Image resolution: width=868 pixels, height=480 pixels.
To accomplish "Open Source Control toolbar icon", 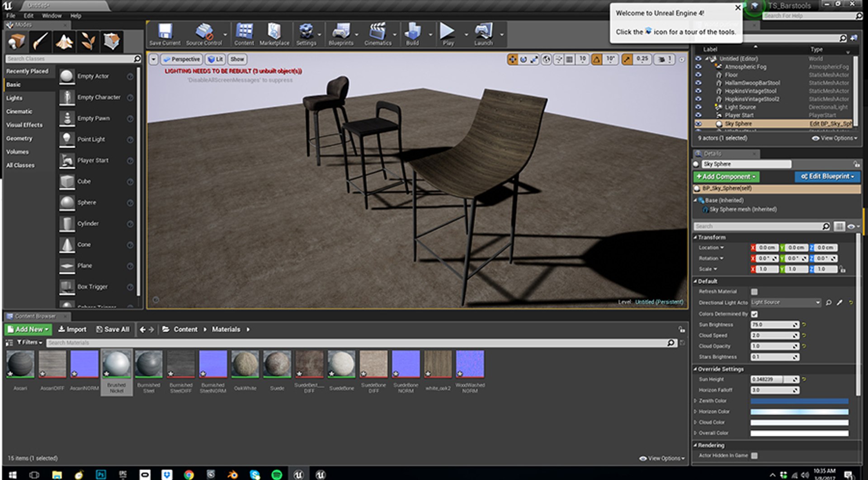I will coord(204,34).
